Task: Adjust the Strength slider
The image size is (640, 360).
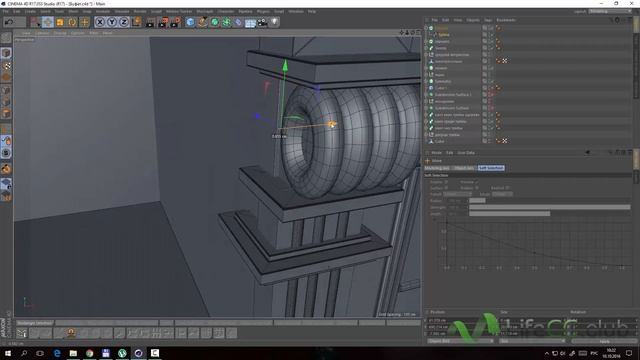Action: coord(549,207)
